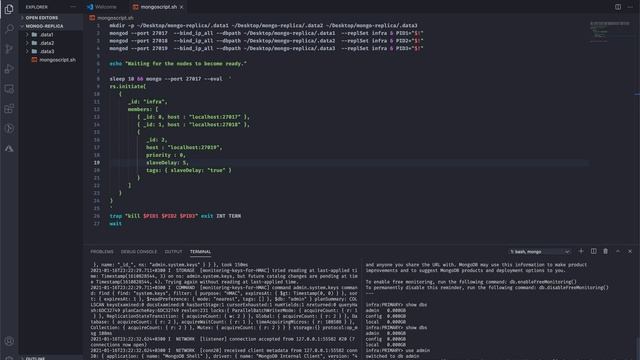Screen dimensions: 640x360
Task: Click line number 19 in the gutter
Action: [x=97, y=162]
